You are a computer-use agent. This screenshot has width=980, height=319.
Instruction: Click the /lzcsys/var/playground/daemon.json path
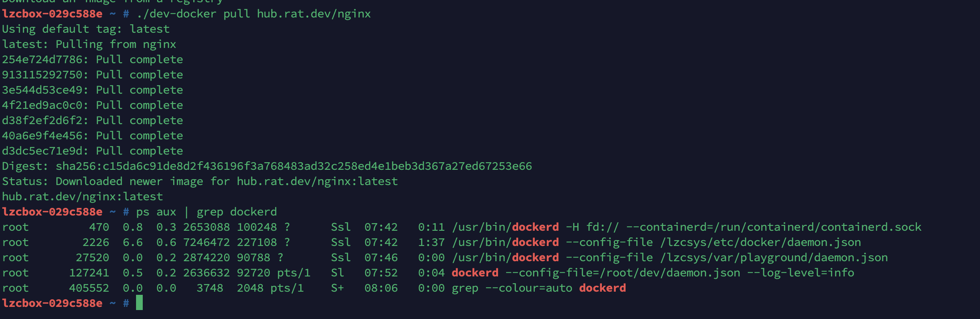774,258
